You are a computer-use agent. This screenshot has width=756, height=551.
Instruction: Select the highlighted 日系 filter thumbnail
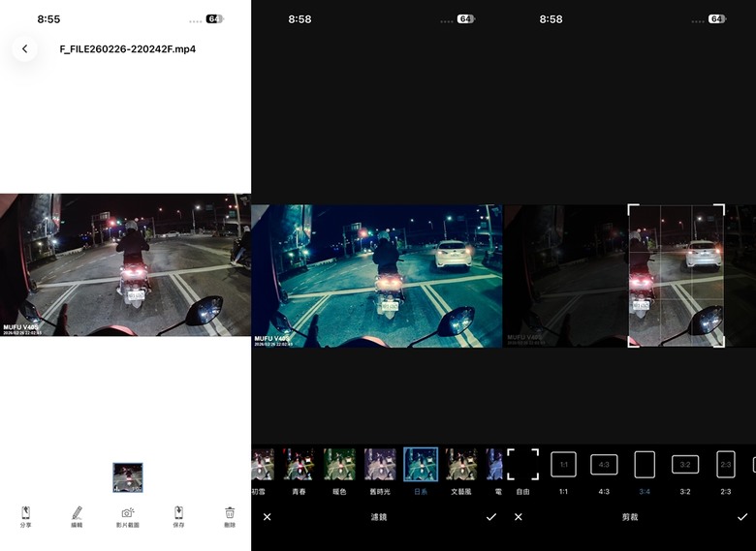(x=421, y=464)
